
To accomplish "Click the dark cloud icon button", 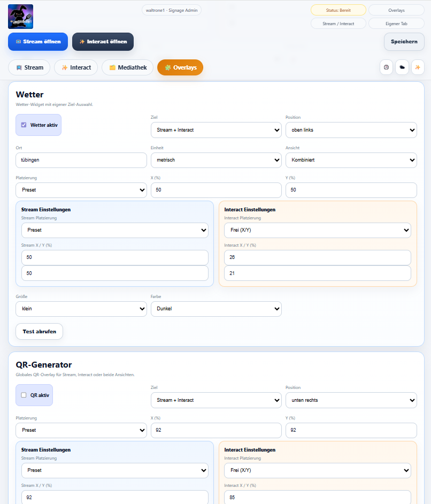I will 402,67.
